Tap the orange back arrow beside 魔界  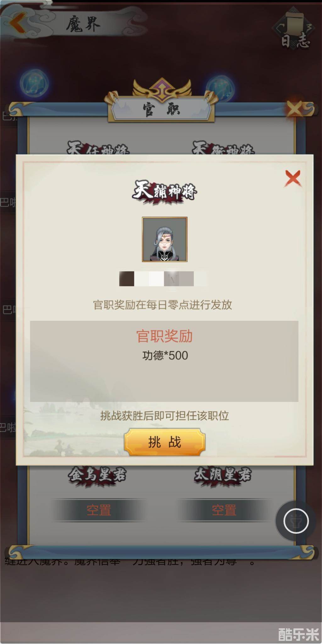point(18,22)
